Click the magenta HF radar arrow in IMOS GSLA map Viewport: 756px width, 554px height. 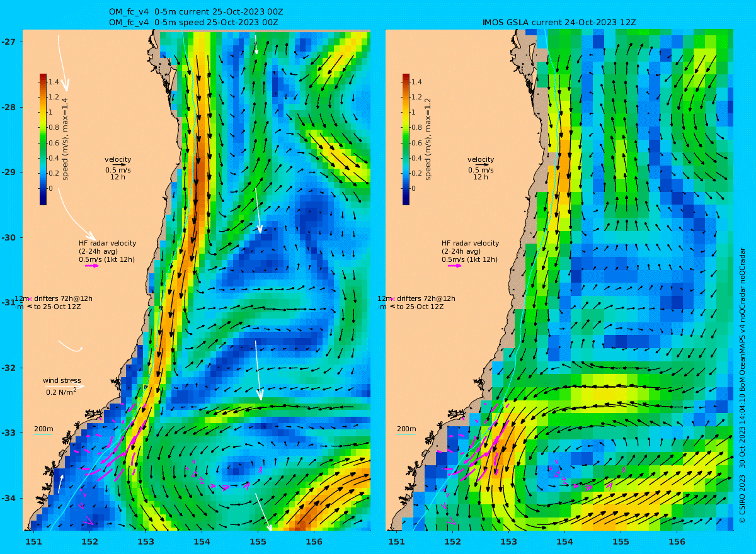click(x=455, y=266)
